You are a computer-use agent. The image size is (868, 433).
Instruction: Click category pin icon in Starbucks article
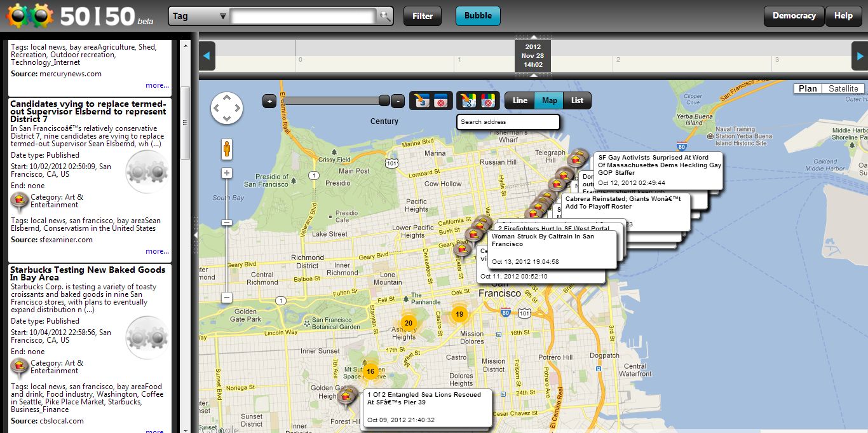click(20, 368)
